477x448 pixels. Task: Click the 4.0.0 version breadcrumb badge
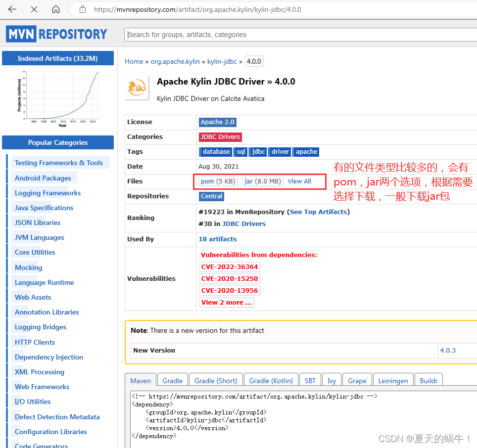(x=254, y=61)
